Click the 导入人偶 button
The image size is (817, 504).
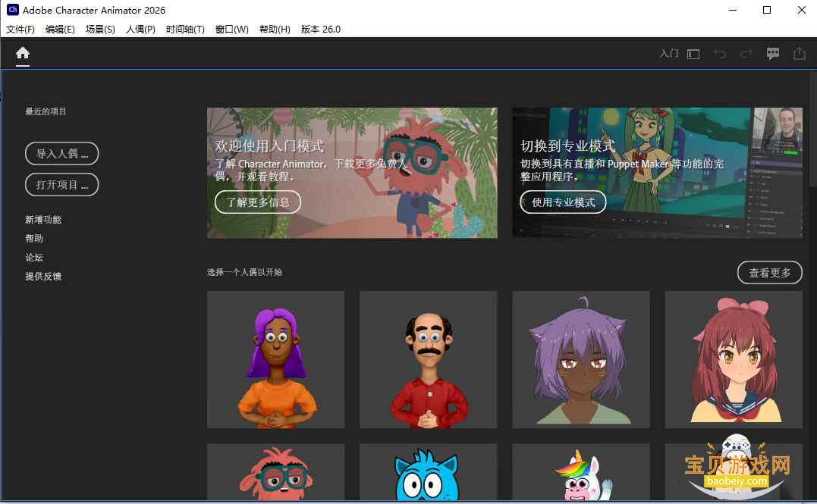pos(62,154)
